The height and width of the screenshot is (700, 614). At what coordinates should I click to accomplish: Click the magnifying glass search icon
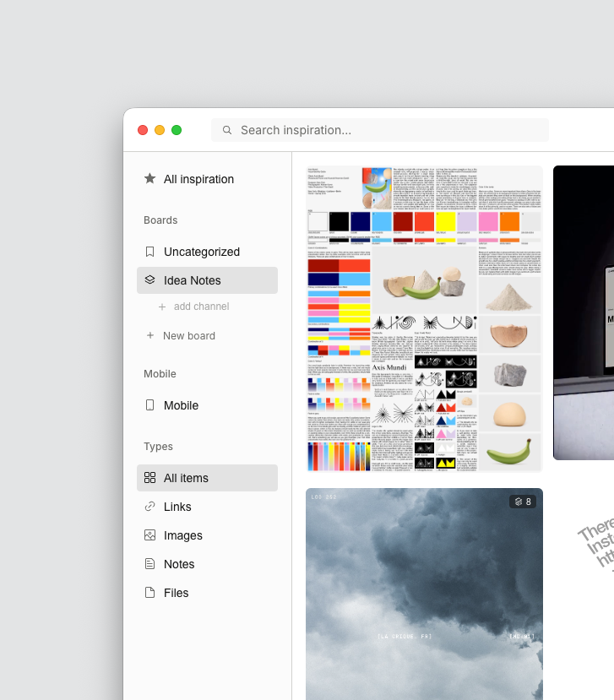(x=227, y=130)
